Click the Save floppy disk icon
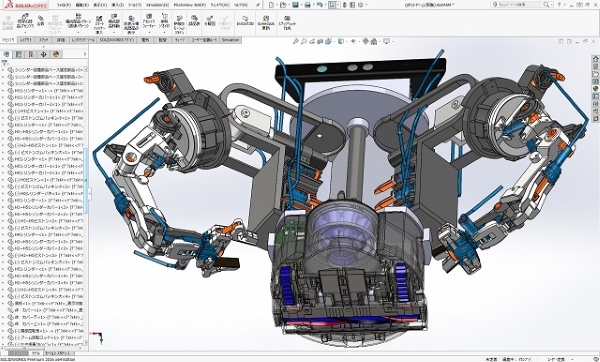This screenshot has width=600, height=362. coord(295,5)
